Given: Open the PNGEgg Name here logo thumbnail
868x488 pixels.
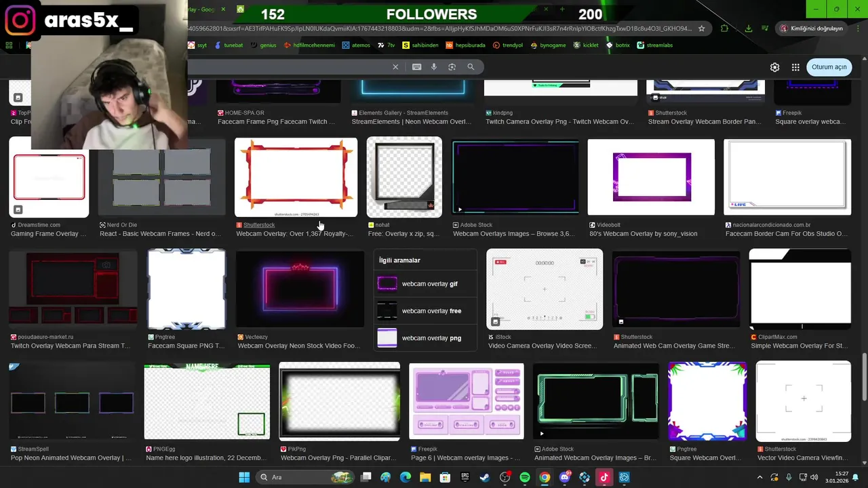Looking at the screenshot, I should pyautogui.click(x=207, y=401).
